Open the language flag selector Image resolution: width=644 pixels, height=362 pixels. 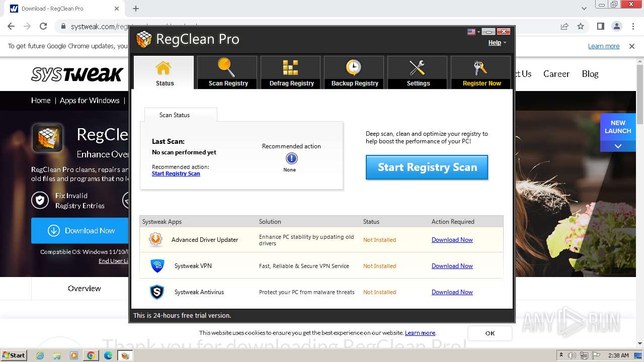[x=473, y=32]
